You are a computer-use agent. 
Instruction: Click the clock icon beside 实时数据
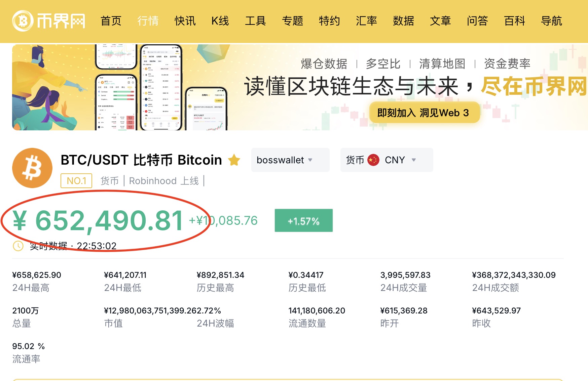click(18, 246)
